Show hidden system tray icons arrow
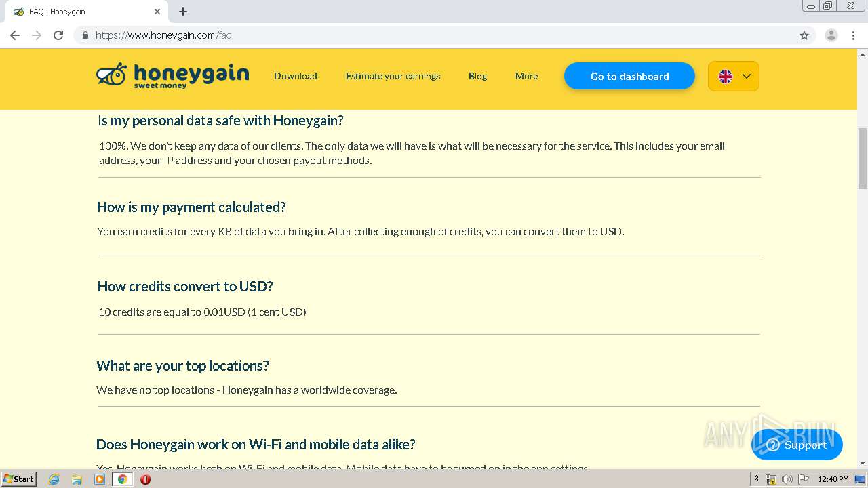This screenshot has height=488, width=868. point(756,479)
